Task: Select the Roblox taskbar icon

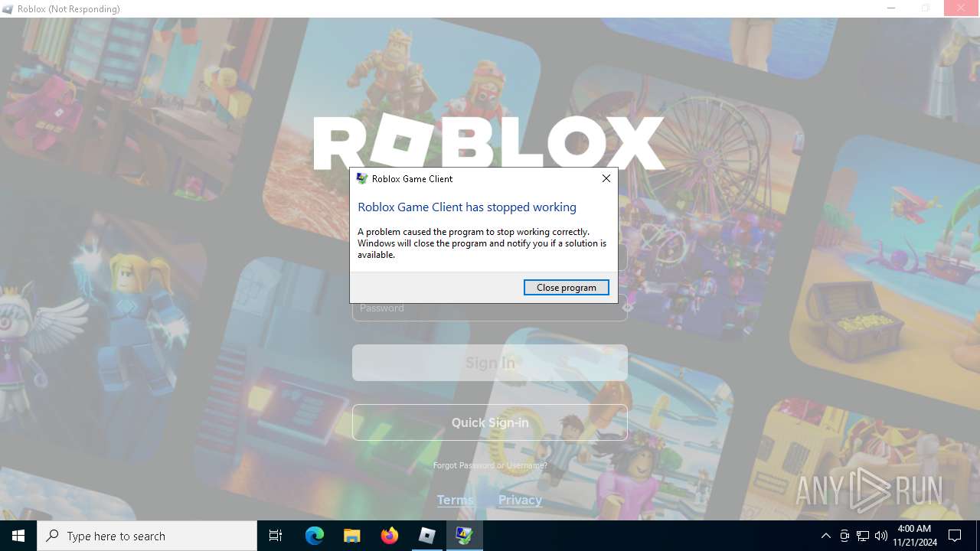Action: (x=427, y=536)
